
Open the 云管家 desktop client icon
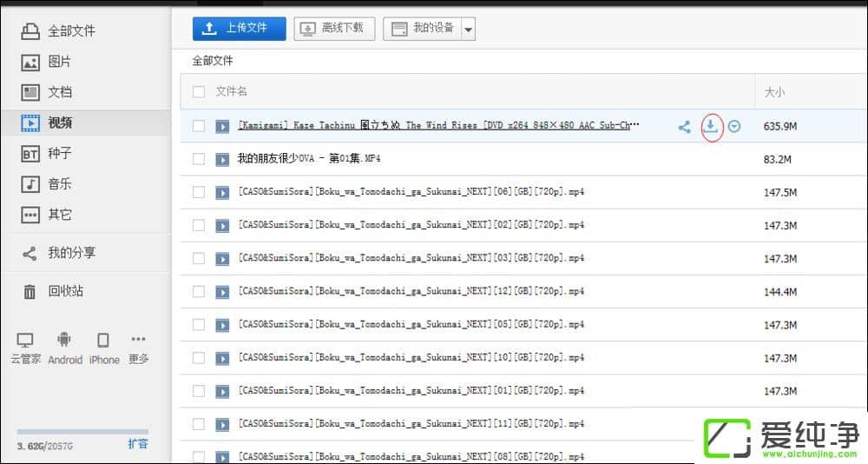tap(25, 341)
